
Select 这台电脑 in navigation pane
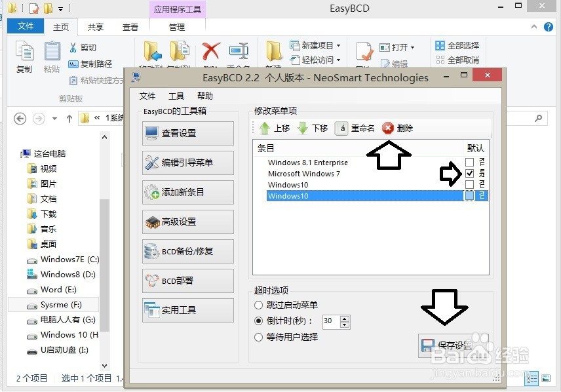[43, 154]
